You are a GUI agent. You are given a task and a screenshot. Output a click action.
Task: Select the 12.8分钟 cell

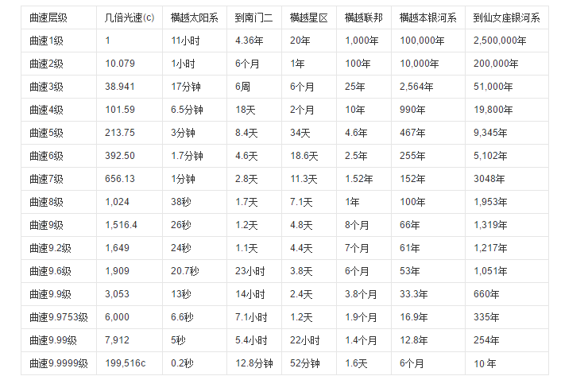254,363
